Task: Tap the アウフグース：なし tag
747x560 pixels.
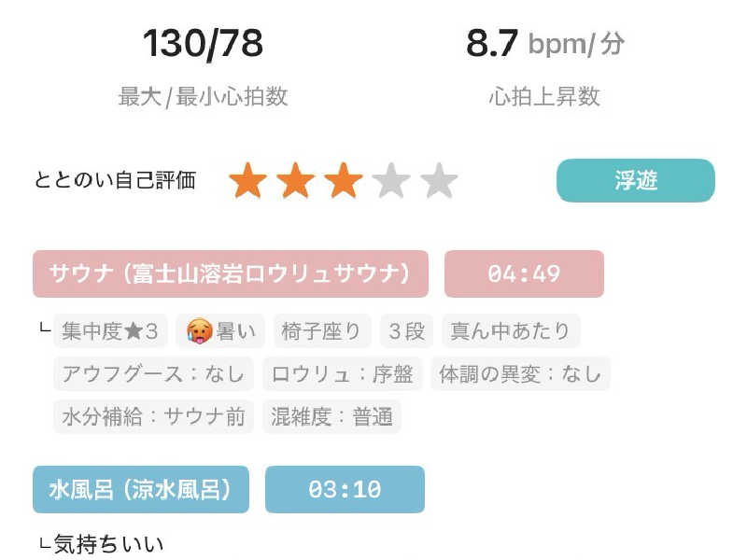Action: tap(153, 374)
